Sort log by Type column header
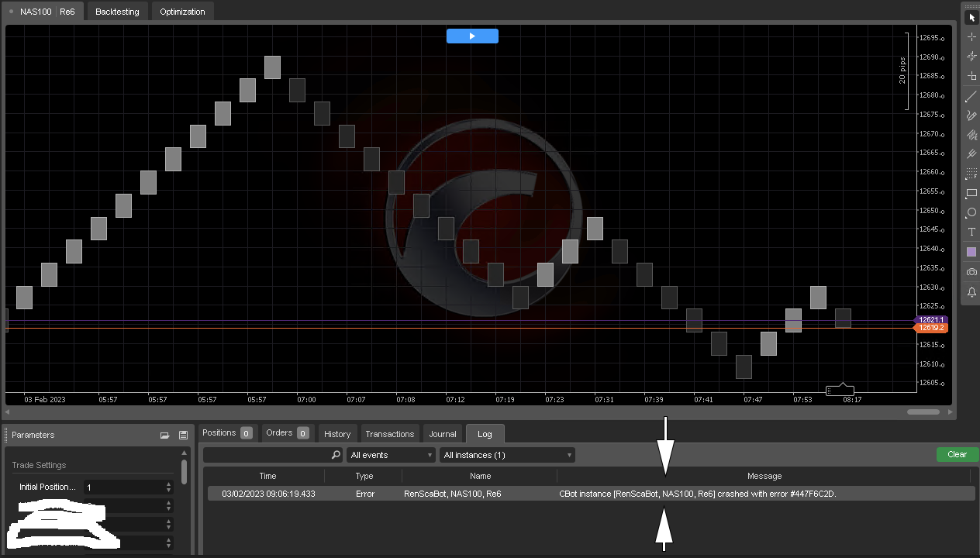This screenshot has height=558, width=980. [x=364, y=476]
